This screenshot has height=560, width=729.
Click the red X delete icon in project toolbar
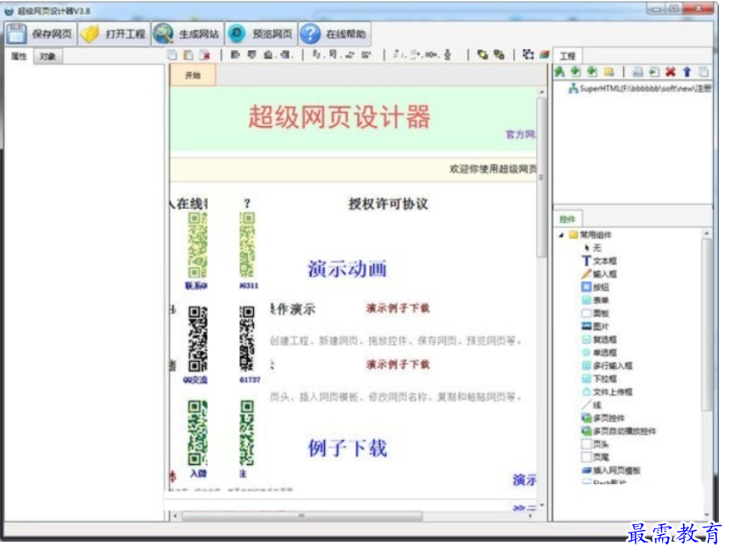(x=670, y=71)
